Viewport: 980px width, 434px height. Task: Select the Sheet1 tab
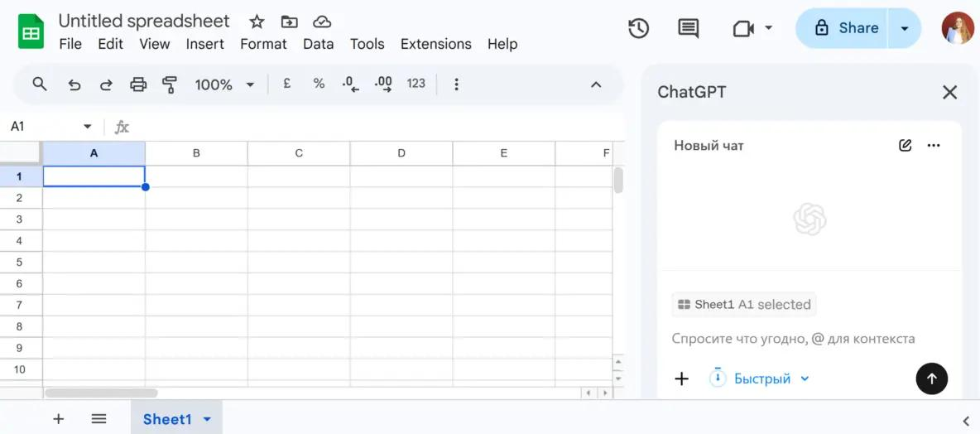tap(167, 419)
